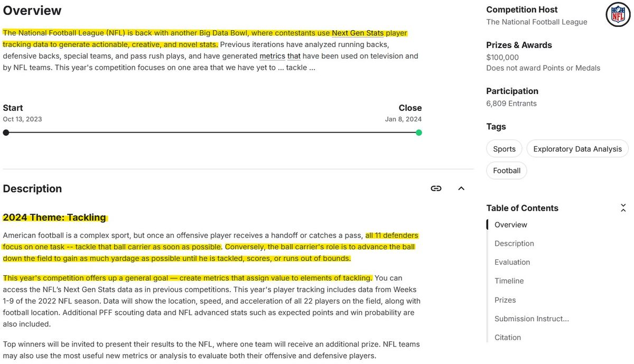
Task: Open the underlined metrics link
Action: tap(272, 56)
